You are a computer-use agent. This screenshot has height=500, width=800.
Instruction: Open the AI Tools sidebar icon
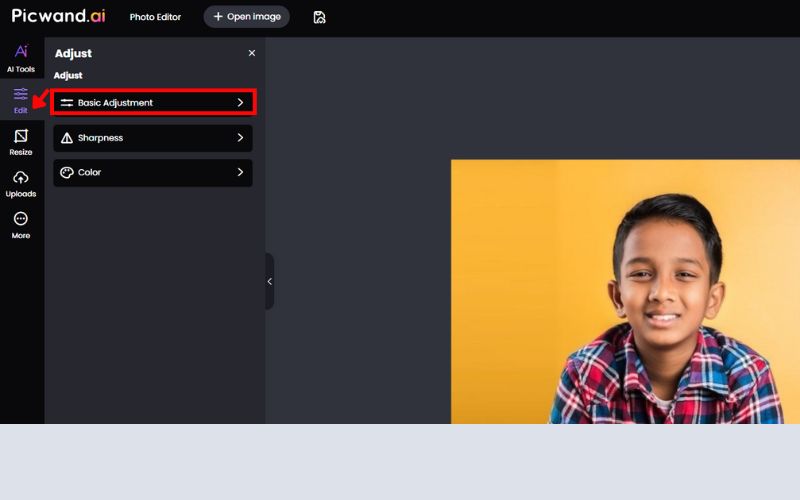tap(21, 53)
